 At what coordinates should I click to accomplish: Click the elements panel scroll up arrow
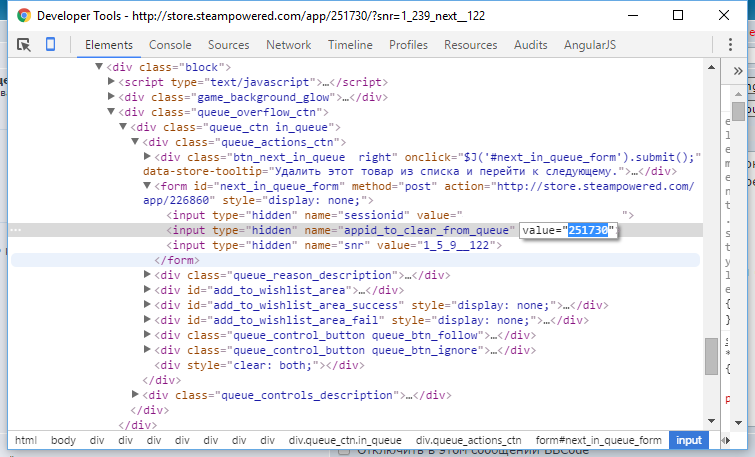(712, 67)
